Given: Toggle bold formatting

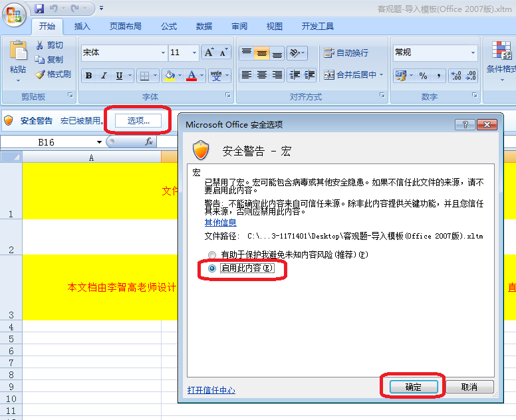Looking at the screenshot, I should [89, 76].
